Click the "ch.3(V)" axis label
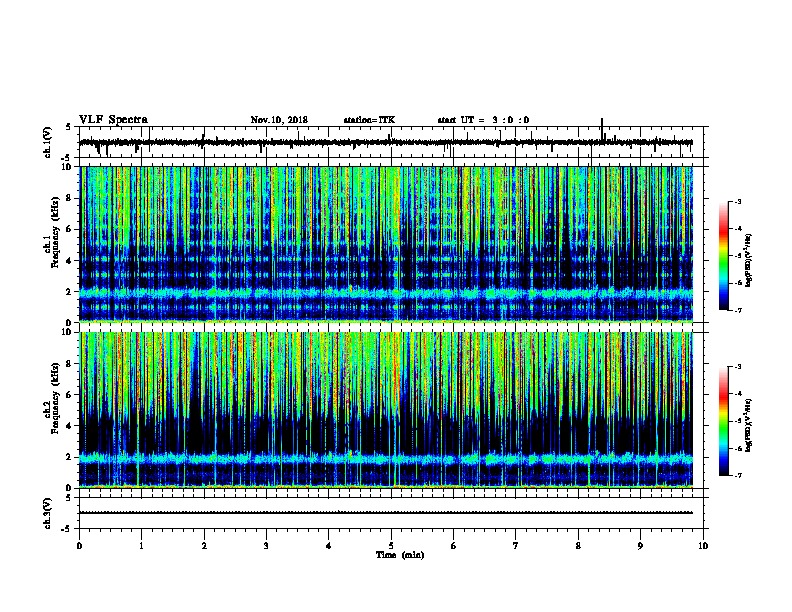The image size is (792, 612). (x=48, y=513)
